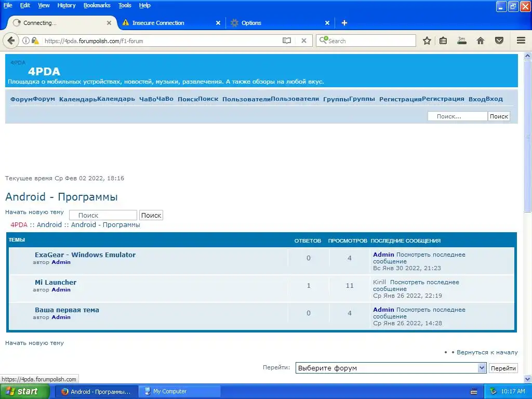The image size is (532, 399).
Task: Go to the browser home page icon
Action: tap(481, 41)
